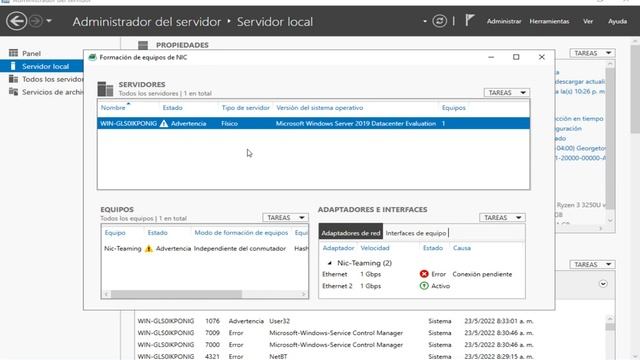The image size is (640, 360).
Task: Click the PROPIEDADES section icon
Action: click(x=143, y=45)
